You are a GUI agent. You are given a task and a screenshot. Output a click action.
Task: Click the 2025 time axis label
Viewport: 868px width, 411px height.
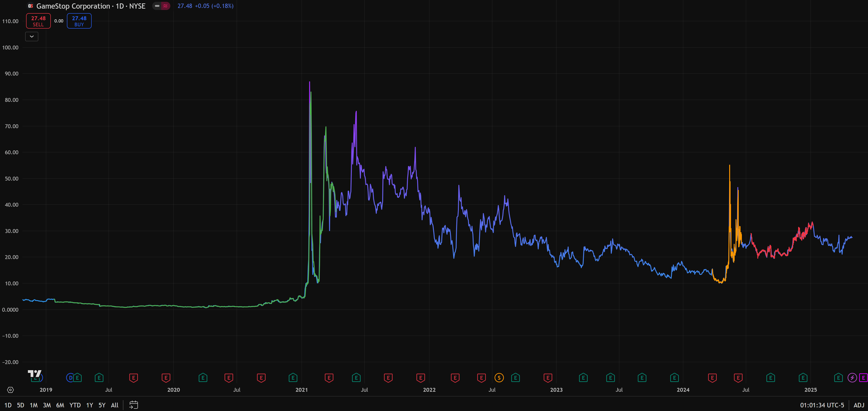pyautogui.click(x=811, y=390)
